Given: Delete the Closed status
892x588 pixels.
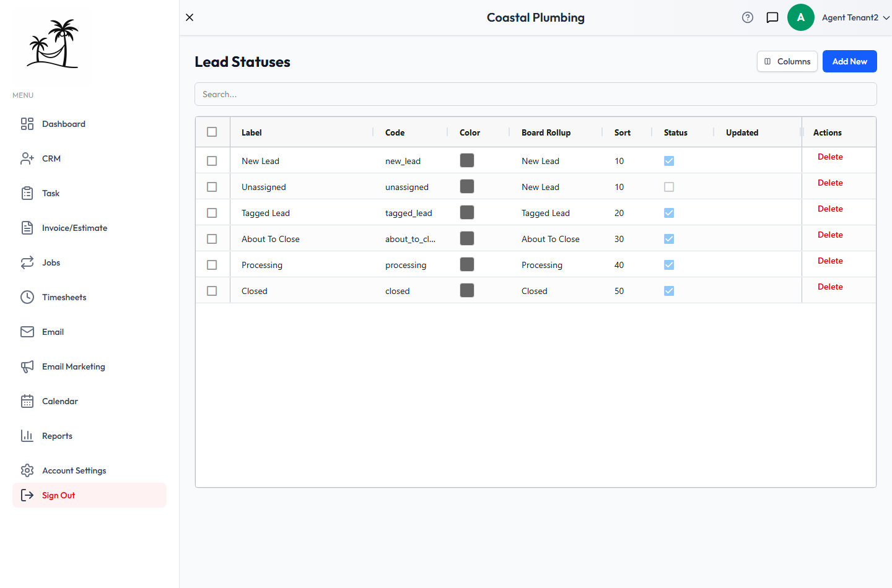Looking at the screenshot, I should point(830,287).
